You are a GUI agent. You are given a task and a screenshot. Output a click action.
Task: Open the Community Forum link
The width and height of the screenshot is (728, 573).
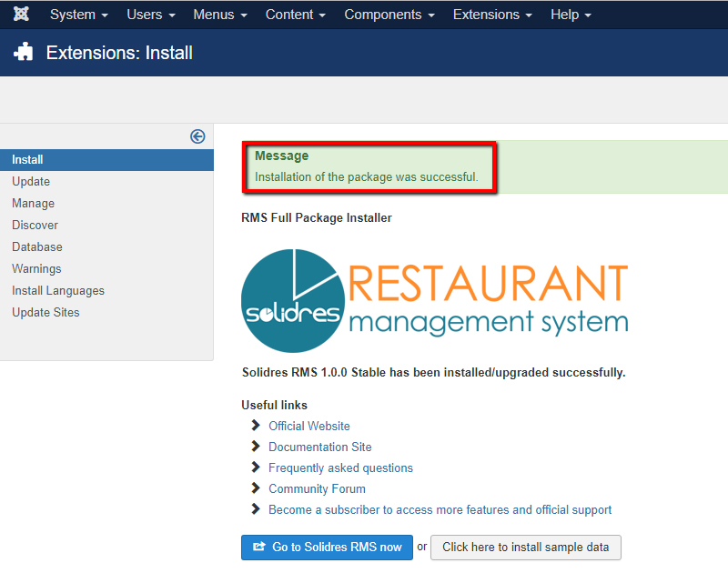click(x=317, y=488)
